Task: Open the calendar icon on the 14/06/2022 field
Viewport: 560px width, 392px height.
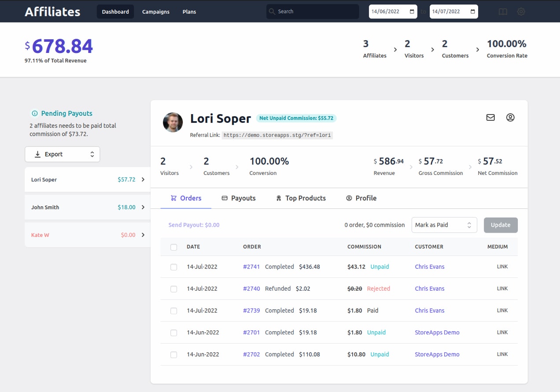Action: pos(412,11)
